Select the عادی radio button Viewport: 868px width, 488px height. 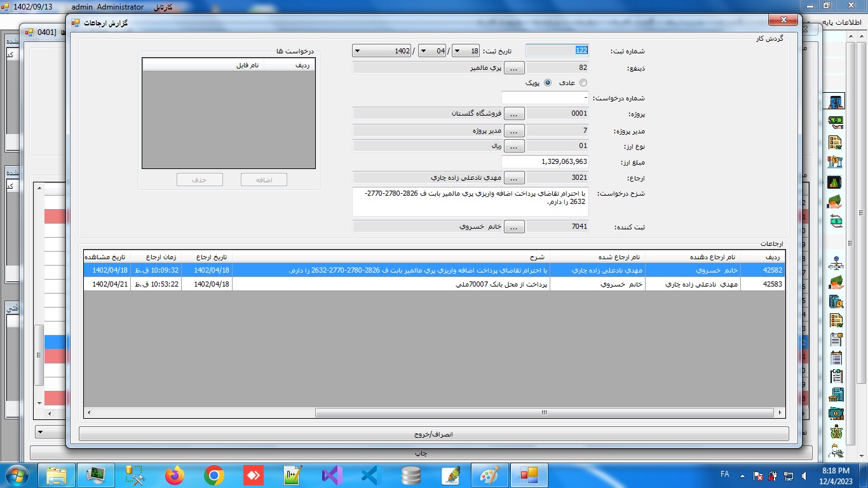click(583, 83)
